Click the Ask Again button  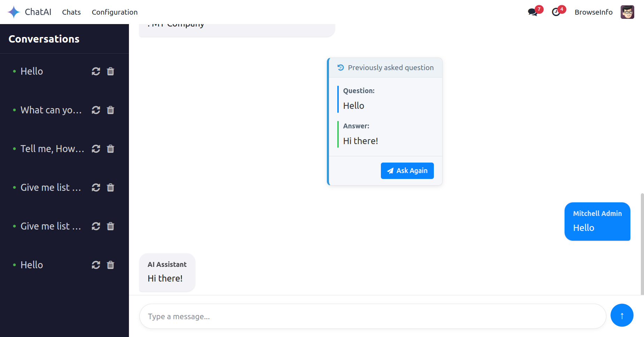point(407,171)
